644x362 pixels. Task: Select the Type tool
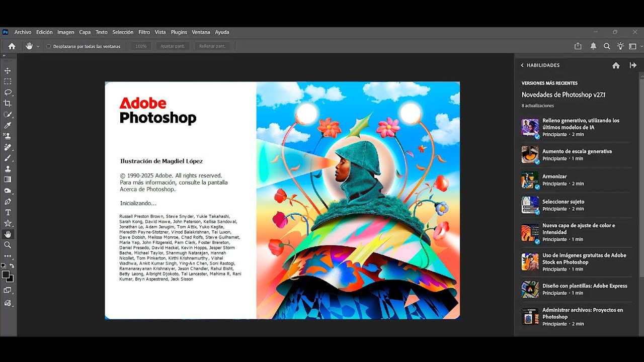click(x=8, y=212)
